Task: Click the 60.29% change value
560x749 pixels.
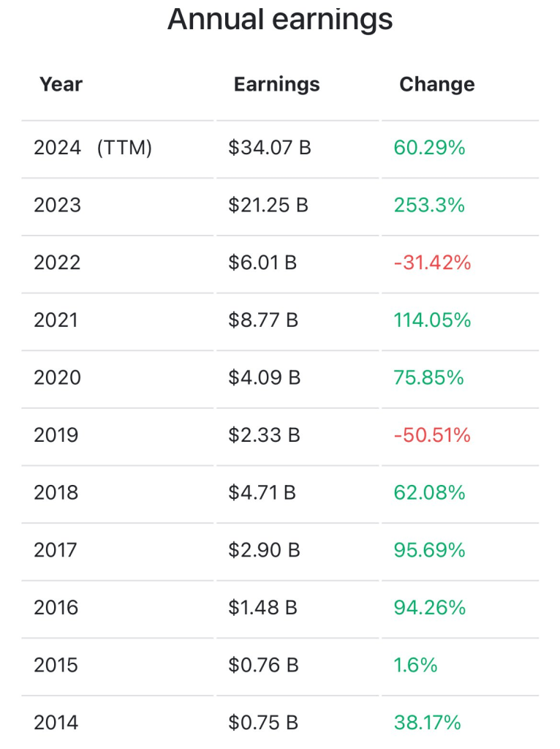Action: (429, 148)
